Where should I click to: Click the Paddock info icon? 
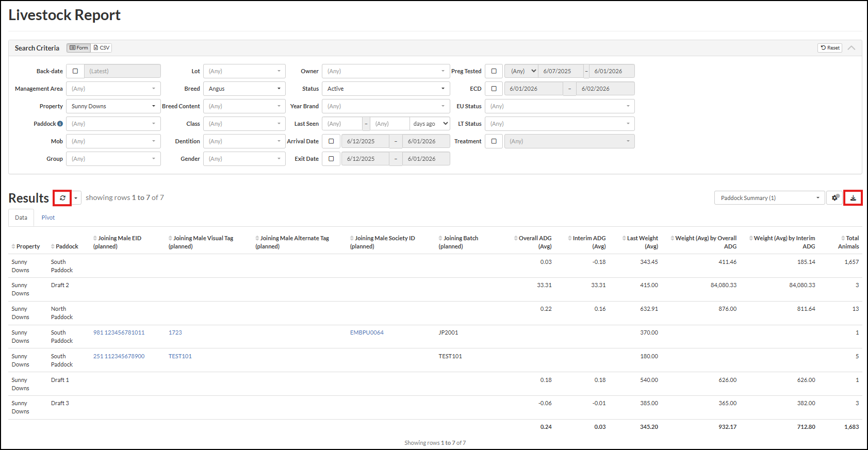pyautogui.click(x=60, y=124)
